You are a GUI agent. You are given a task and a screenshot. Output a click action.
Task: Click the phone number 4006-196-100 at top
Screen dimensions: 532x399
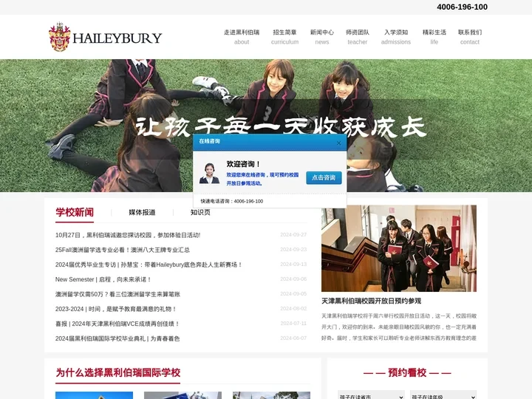pos(462,7)
